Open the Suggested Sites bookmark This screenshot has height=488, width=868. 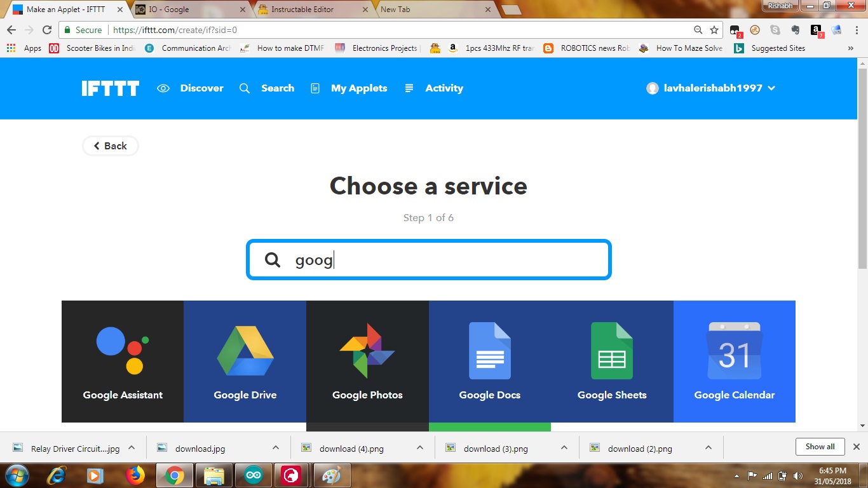(x=770, y=48)
